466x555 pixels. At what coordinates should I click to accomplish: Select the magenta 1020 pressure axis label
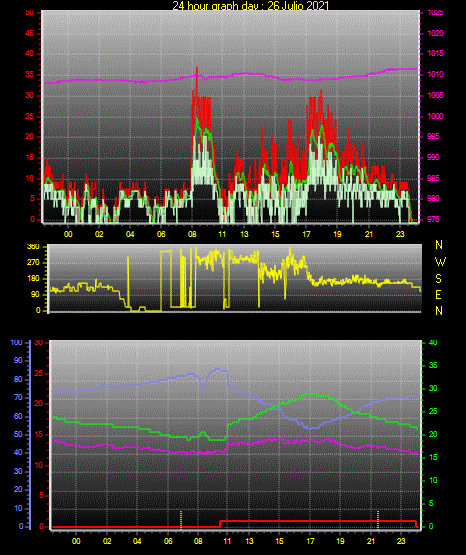coord(435,33)
